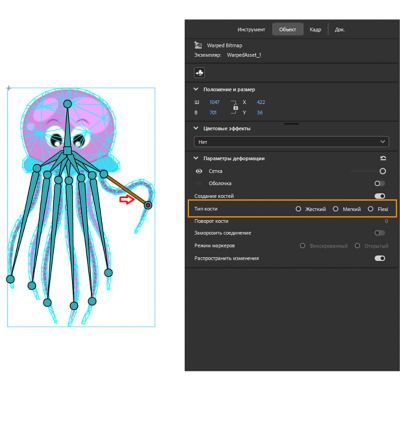Viewport: 400px width, 423px height.
Task: Select the top bone joint on the jellyfish head
Action: [68, 104]
